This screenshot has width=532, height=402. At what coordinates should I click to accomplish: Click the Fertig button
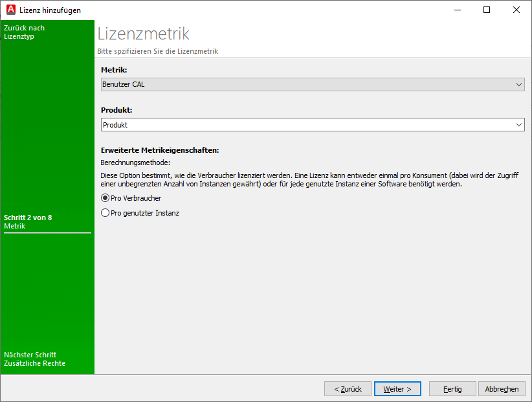[x=452, y=388]
